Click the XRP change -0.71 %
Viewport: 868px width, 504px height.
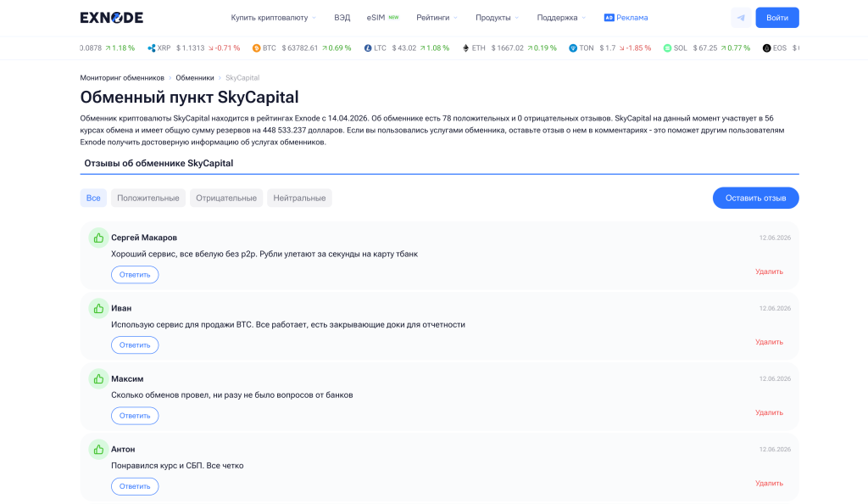pyautogui.click(x=224, y=48)
